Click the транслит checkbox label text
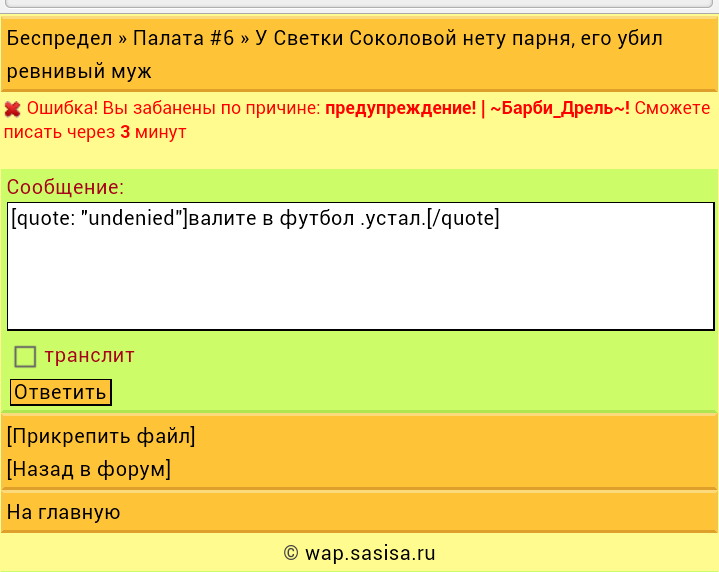 point(89,356)
